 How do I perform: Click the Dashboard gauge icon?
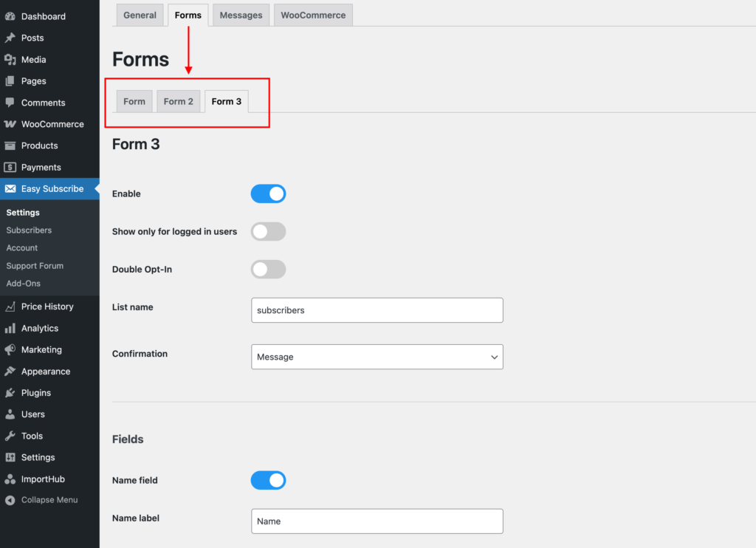coord(10,16)
